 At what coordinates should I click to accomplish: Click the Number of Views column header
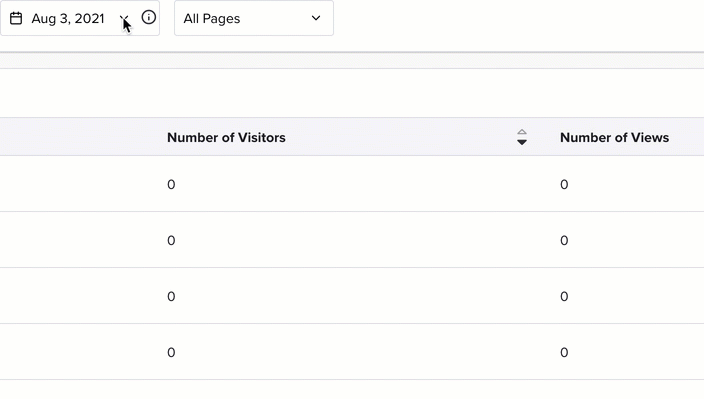click(614, 137)
